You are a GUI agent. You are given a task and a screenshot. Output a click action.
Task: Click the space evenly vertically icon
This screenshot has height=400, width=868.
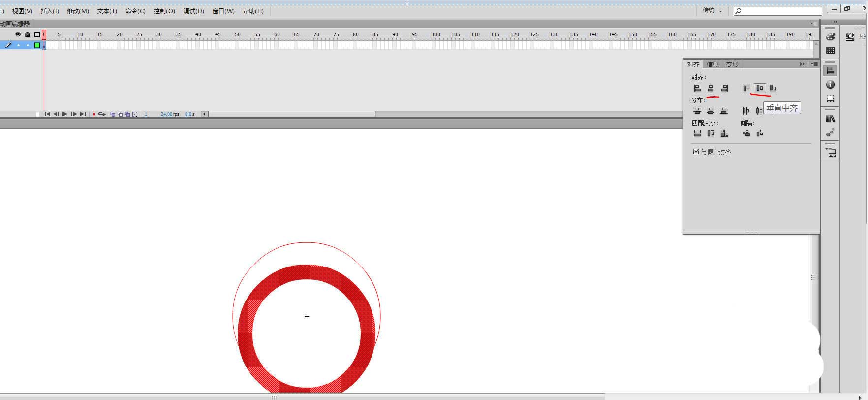pos(746,133)
